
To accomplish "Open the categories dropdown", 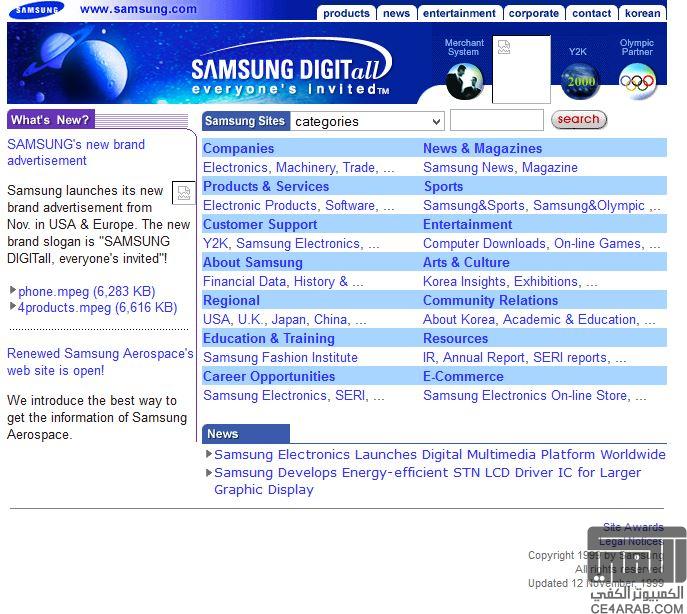I will coord(367,121).
